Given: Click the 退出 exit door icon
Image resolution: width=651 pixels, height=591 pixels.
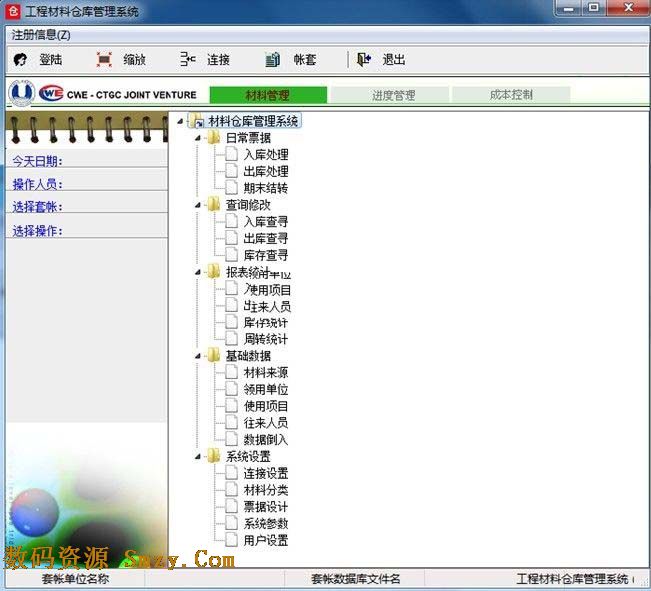Looking at the screenshot, I should (364, 59).
